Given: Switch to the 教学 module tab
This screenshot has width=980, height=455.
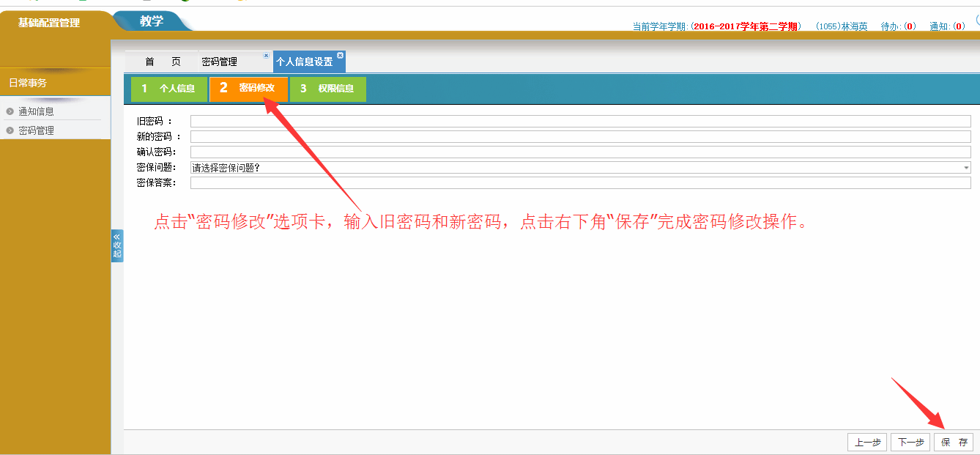Looking at the screenshot, I should 152,21.
